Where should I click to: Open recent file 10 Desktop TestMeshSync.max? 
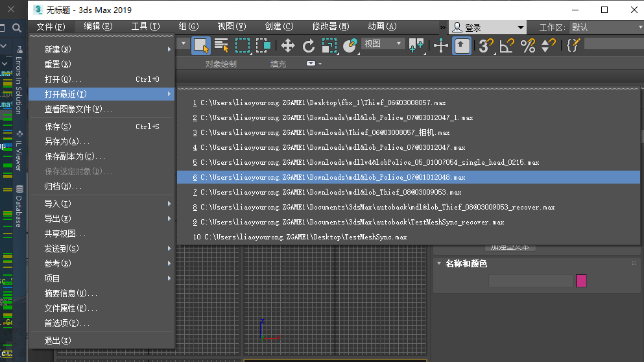click(408, 237)
